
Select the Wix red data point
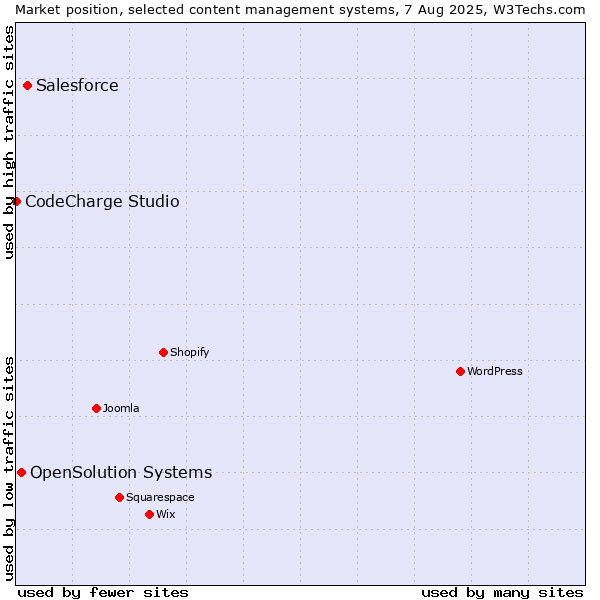tap(150, 515)
